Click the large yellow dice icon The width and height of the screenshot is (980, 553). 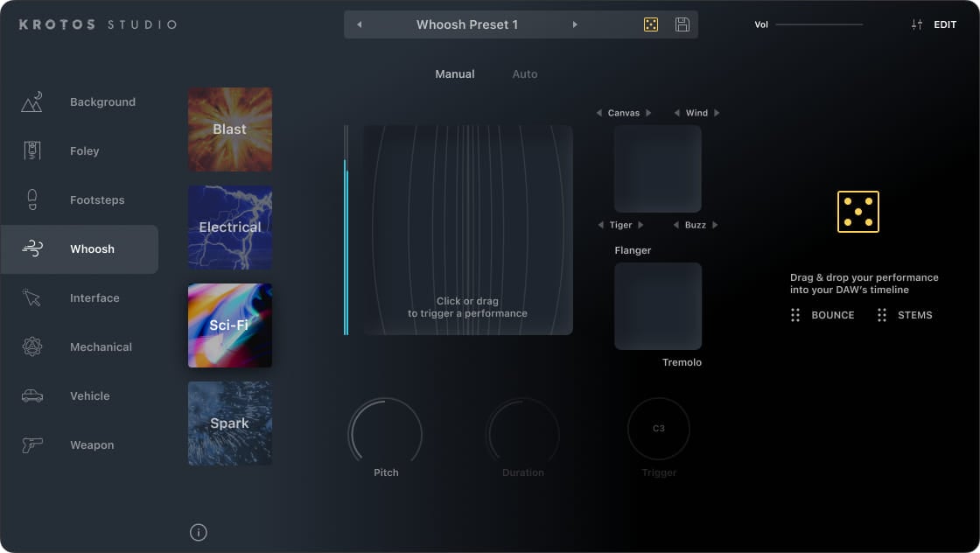(857, 212)
